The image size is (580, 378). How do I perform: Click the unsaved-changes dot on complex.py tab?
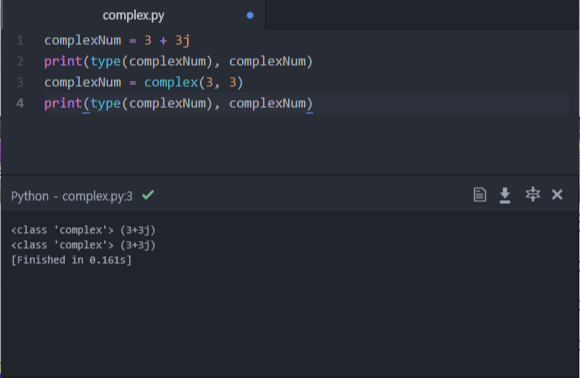point(250,16)
